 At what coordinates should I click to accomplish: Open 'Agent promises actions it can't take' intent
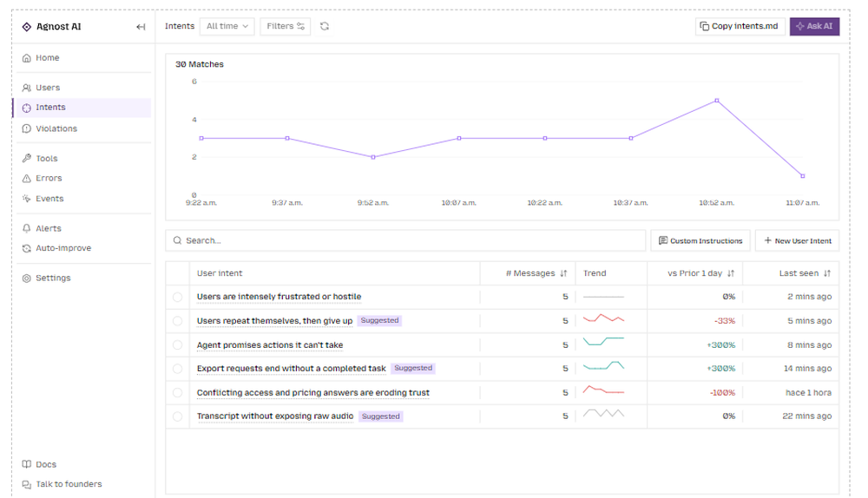click(270, 345)
